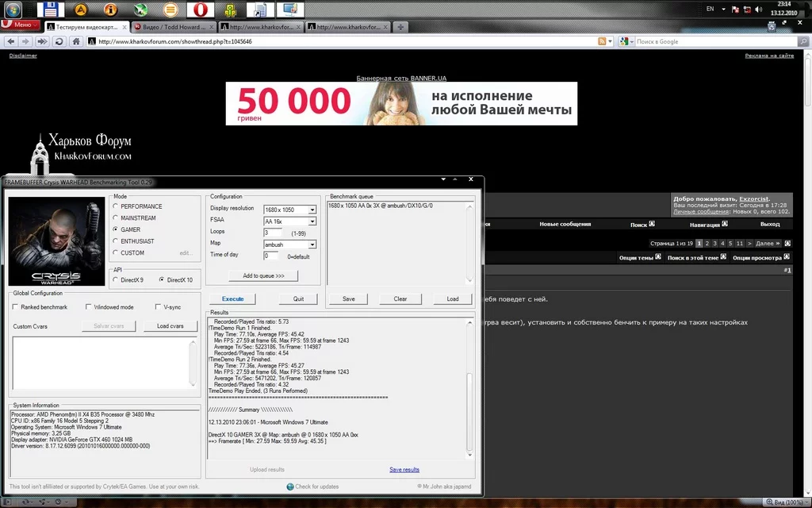Go forward in Opera browser
This screenshot has width=812, height=508.
(x=25, y=41)
